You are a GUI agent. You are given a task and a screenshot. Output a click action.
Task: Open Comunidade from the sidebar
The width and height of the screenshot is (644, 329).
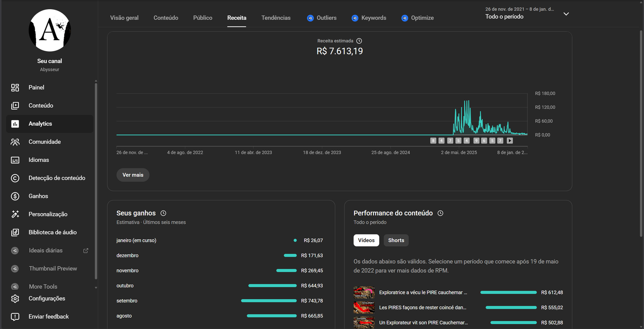[15, 142]
